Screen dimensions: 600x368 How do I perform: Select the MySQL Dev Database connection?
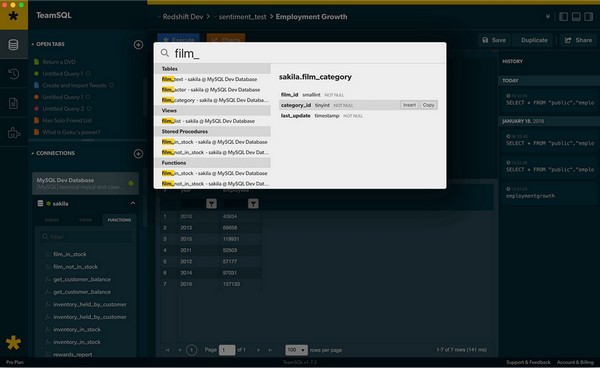[85, 183]
